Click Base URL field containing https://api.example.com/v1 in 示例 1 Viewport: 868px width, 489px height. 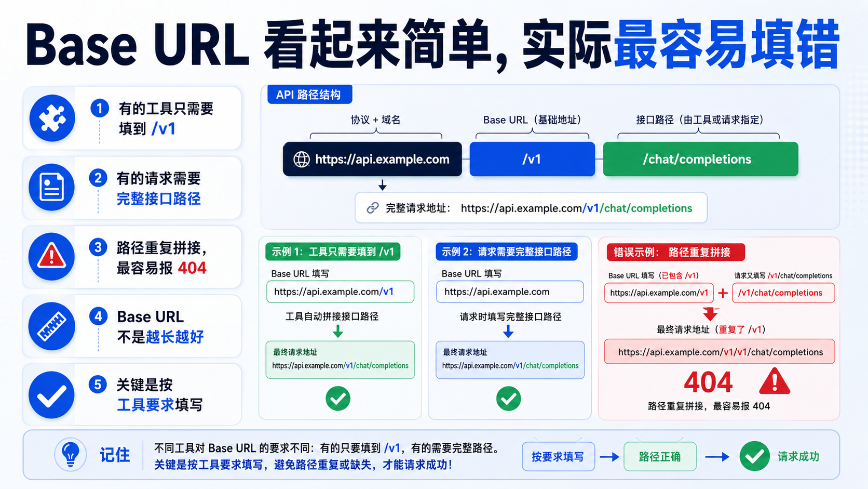click(x=340, y=292)
